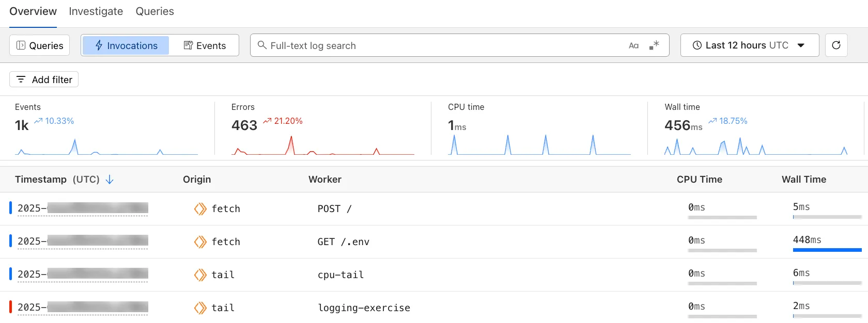The height and width of the screenshot is (323, 868).
Task: Switch to the Investigate tab
Action: 96,11
